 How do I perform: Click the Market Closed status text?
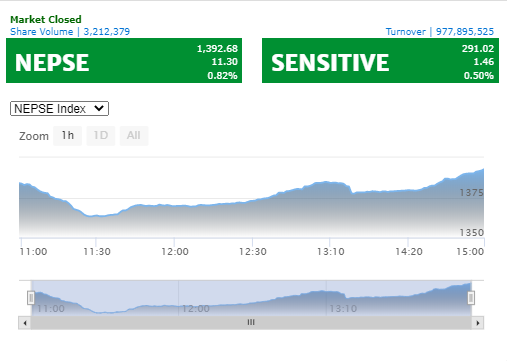click(46, 19)
